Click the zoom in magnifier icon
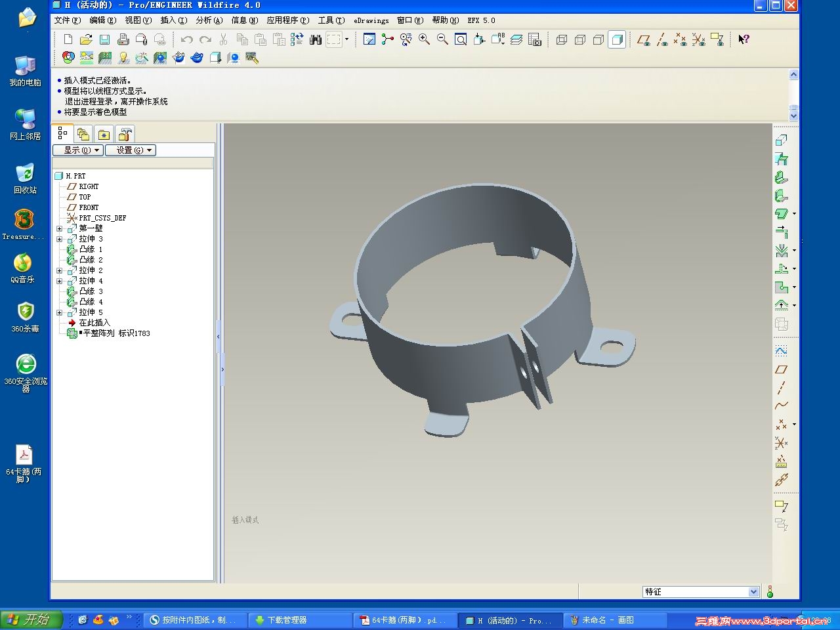 pos(424,39)
